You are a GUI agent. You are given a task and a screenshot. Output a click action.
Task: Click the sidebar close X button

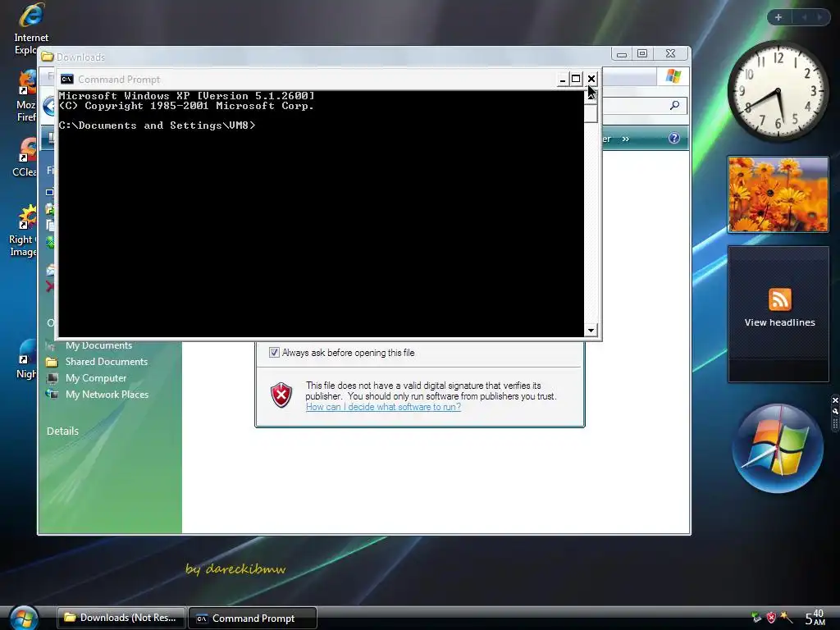coord(834,400)
